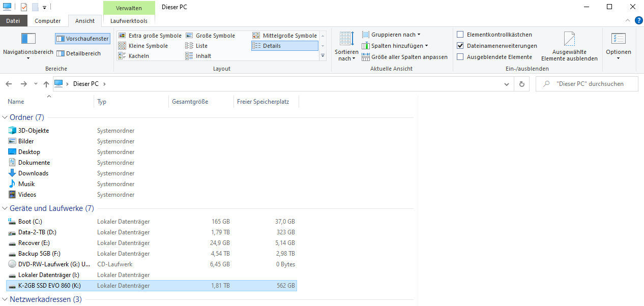Toggle the Detailbereich pane
The height and width of the screenshot is (306, 644).
[x=79, y=53]
